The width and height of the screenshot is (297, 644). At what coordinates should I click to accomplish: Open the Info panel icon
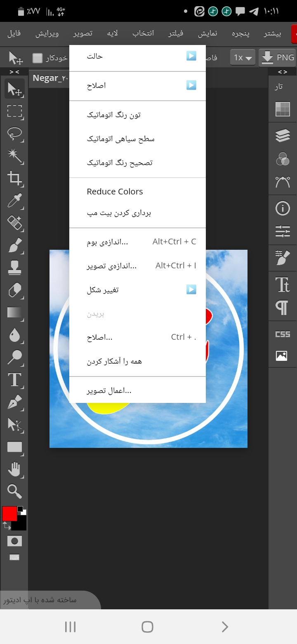tap(283, 208)
